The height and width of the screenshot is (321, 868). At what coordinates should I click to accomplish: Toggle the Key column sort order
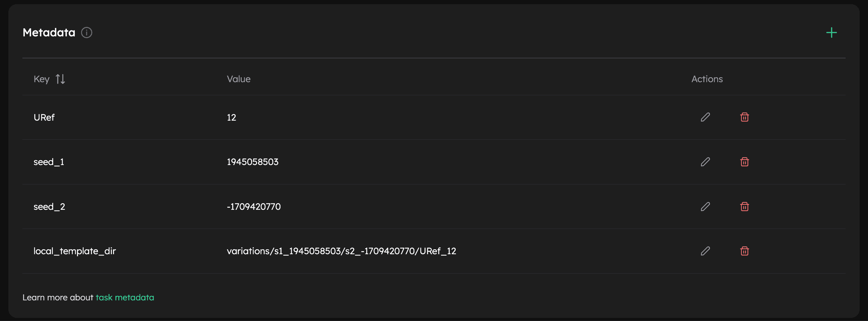tap(60, 79)
